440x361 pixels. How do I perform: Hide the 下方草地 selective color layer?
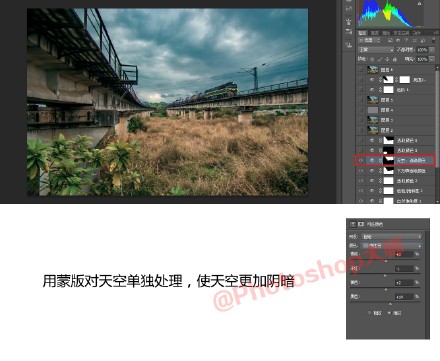click(x=361, y=171)
